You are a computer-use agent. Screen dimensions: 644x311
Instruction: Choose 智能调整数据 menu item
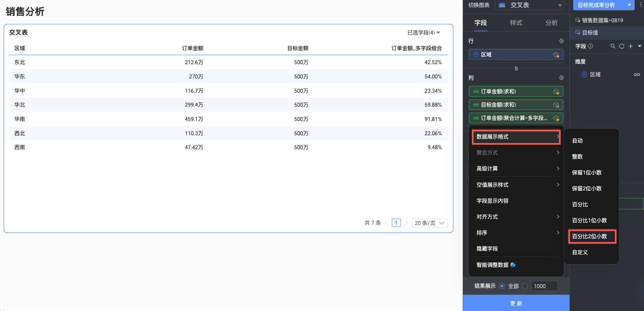pos(516,265)
